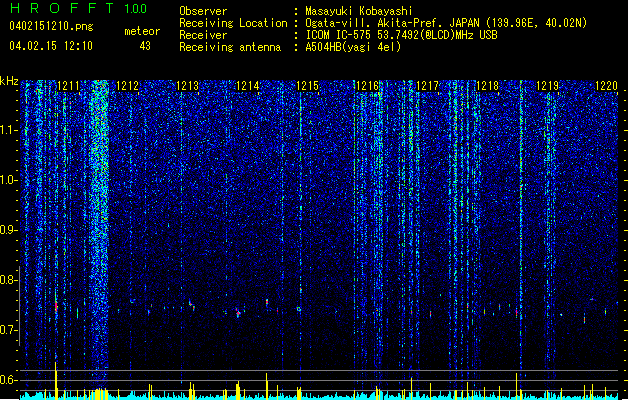629x400 pixels.
Task: Click the 1219 time marker
Action: point(548,86)
